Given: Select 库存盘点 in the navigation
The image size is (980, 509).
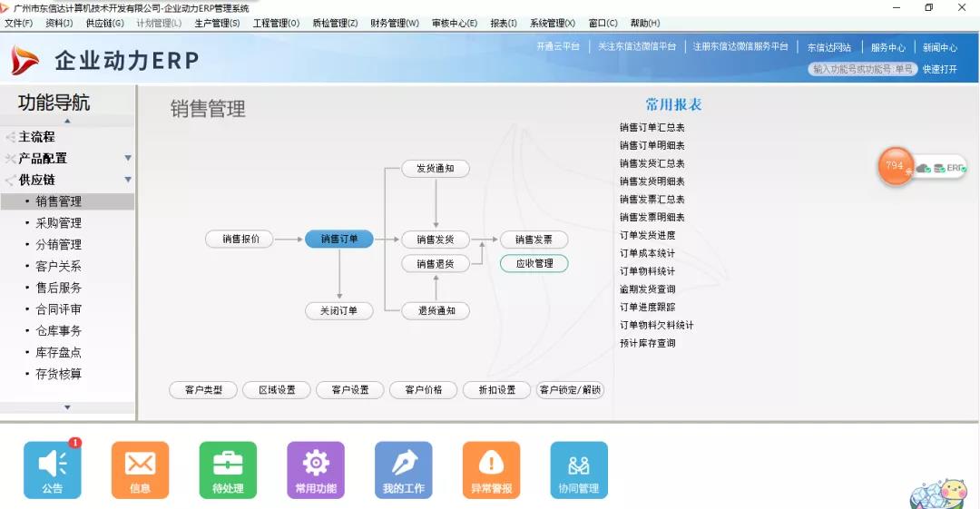Looking at the screenshot, I should 58,353.
